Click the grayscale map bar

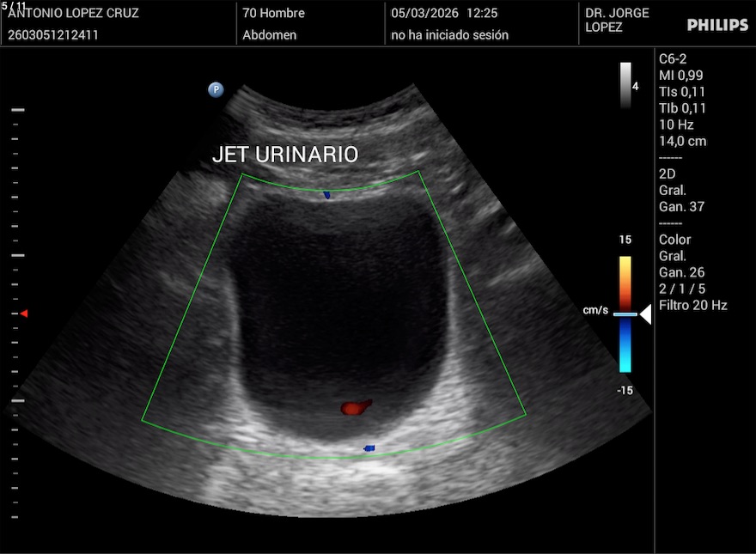(x=625, y=85)
